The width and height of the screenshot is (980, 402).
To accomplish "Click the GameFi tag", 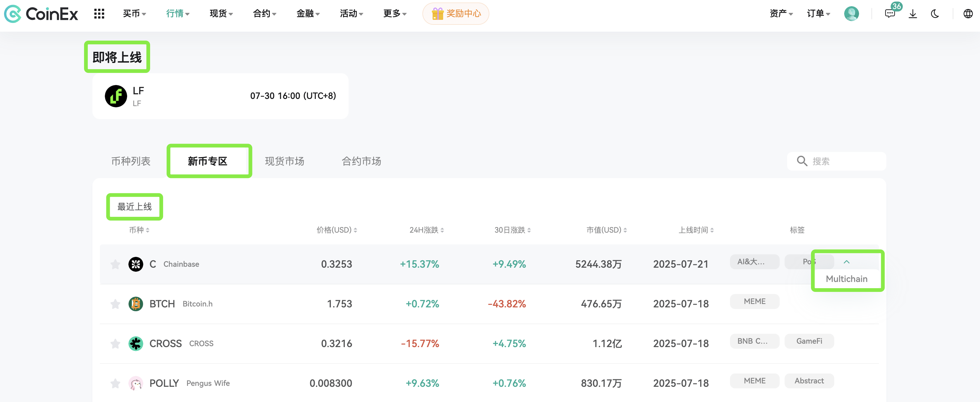I will tap(809, 341).
